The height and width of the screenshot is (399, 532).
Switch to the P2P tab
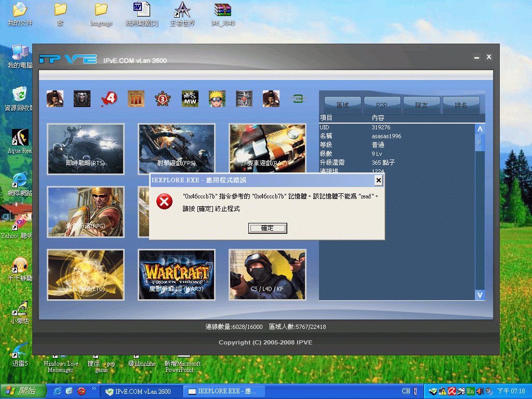(x=381, y=105)
